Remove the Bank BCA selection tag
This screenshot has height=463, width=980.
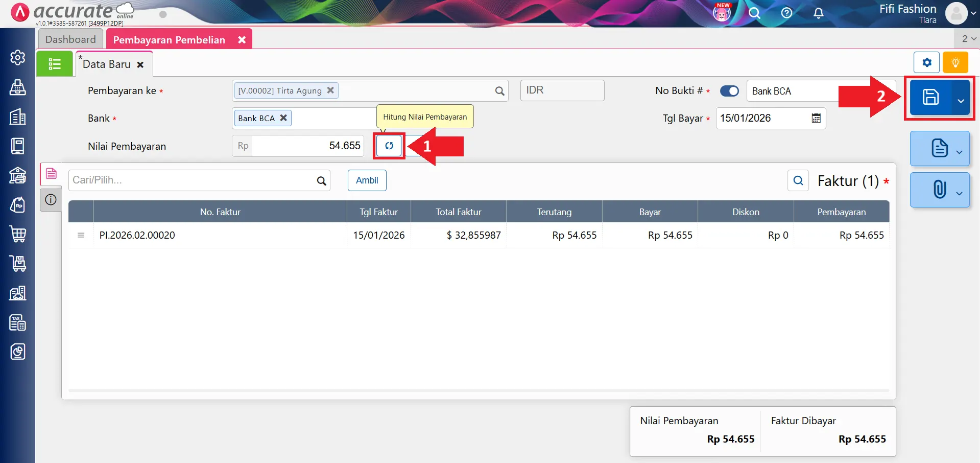283,118
